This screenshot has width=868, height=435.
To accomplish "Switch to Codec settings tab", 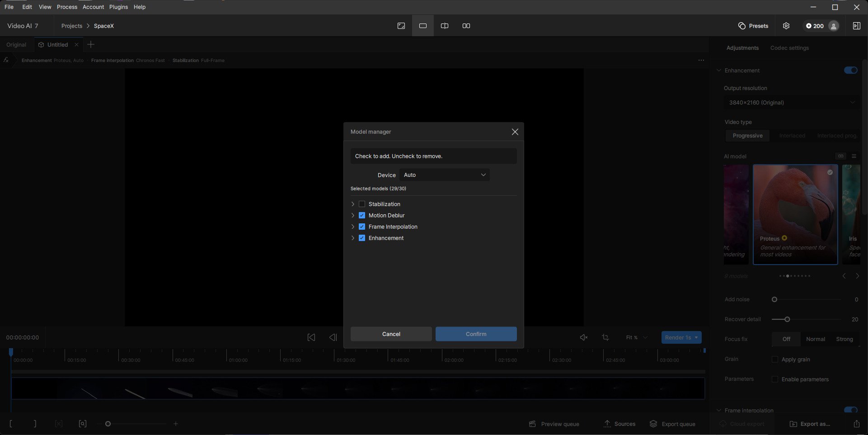I will (x=789, y=48).
